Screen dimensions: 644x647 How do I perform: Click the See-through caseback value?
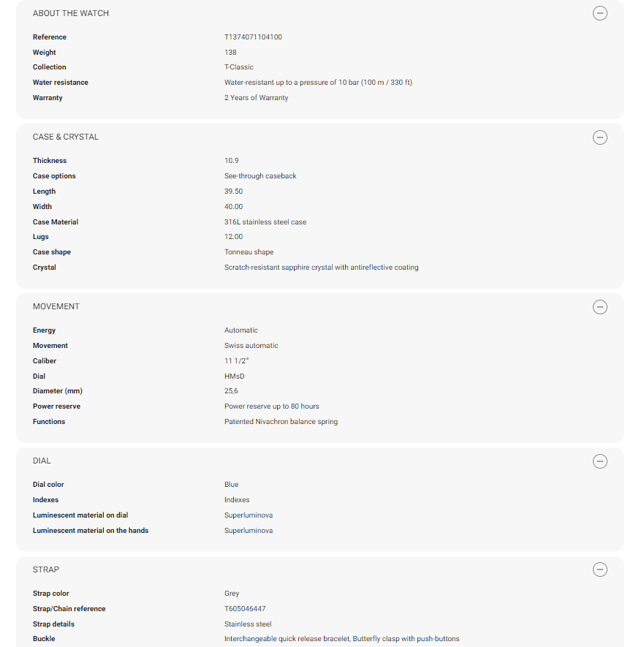click(260, 176)
